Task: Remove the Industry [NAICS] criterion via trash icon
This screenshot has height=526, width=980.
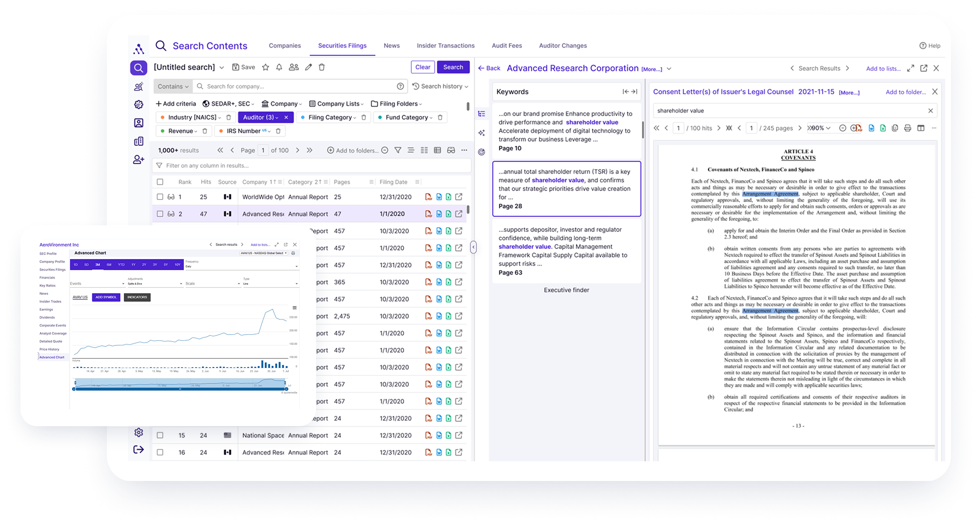Action: 228,117
